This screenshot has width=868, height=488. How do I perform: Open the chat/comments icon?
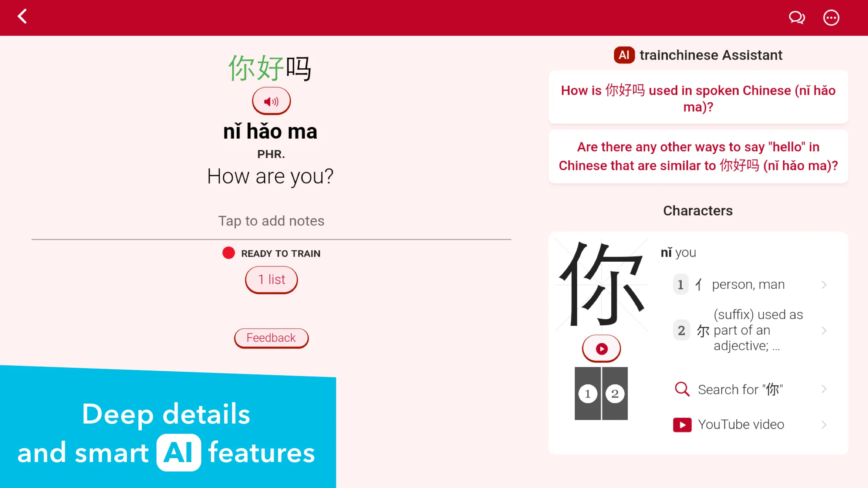(x=797, y=17)
